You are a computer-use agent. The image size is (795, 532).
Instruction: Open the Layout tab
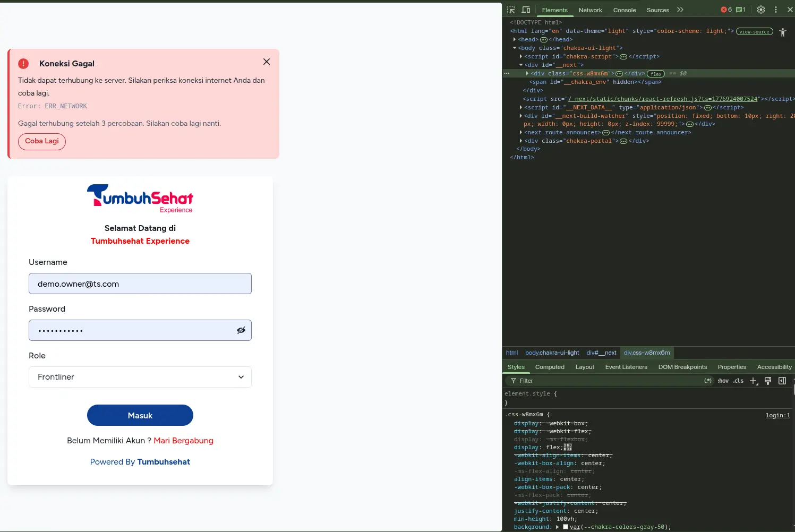click(585, 367)
